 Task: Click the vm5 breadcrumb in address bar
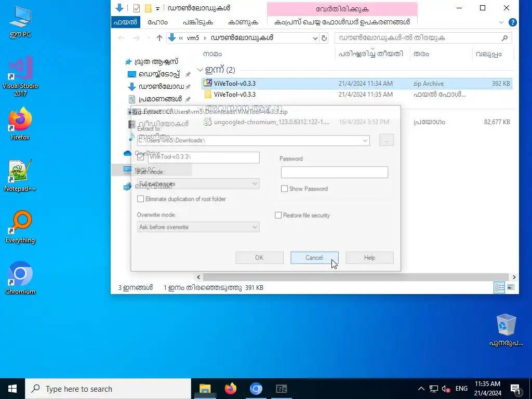(x=193, y=38)
